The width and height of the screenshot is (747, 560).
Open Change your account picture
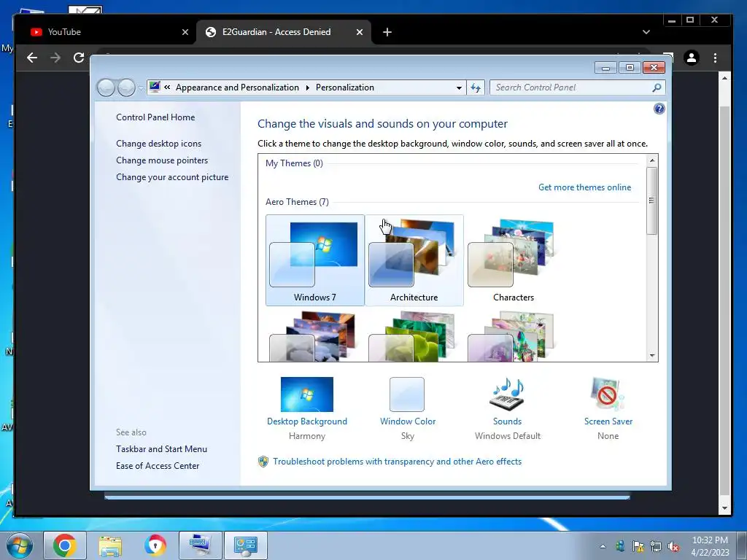pos(172,177)
